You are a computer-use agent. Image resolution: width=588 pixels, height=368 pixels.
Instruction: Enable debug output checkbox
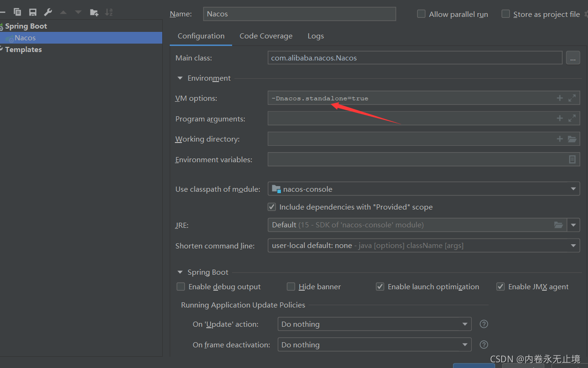click(x=181, y=286)
